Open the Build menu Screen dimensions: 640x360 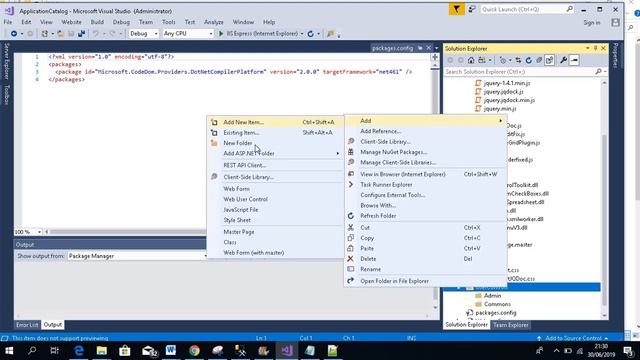97,22
